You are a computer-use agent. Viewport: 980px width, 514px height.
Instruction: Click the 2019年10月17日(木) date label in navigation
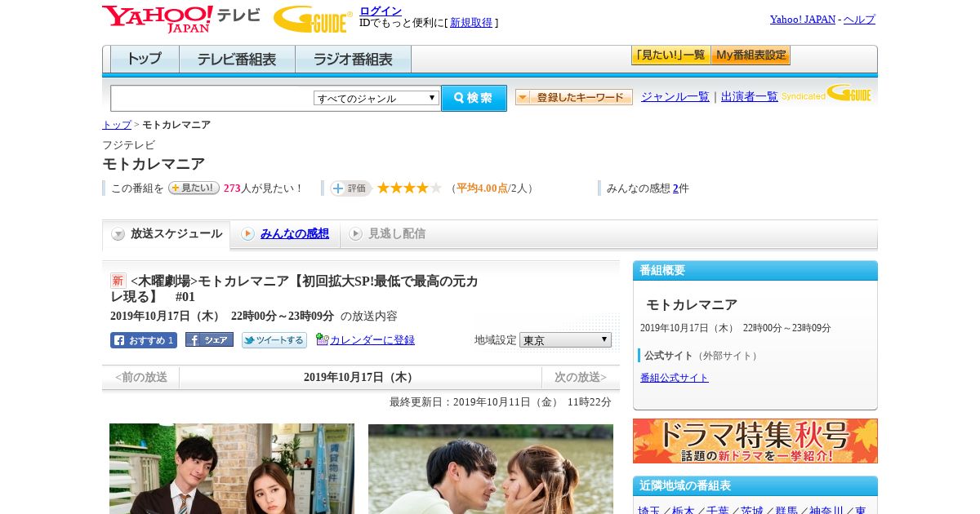click(x=360, y=377)
